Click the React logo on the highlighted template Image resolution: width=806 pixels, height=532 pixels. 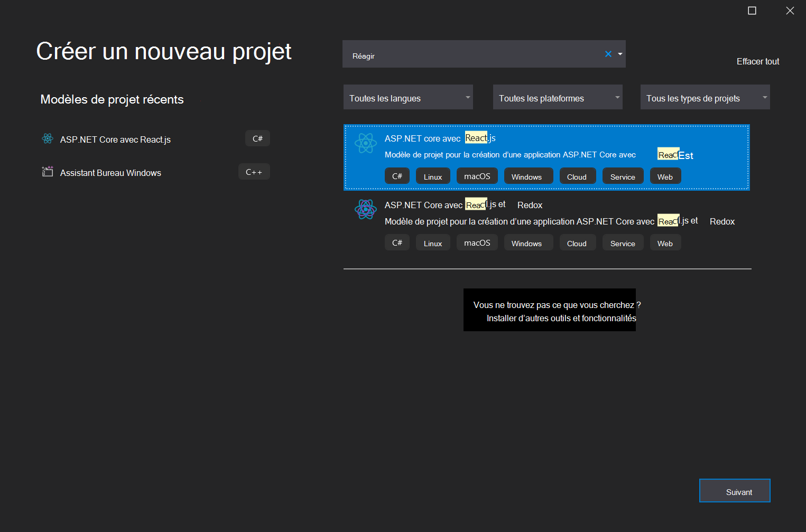365,143
